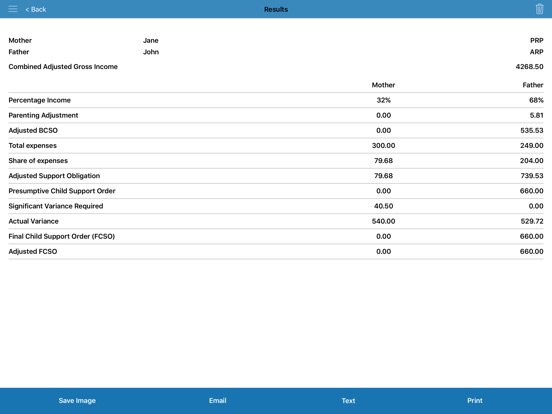552x414 pixels.
Task: Select the Actual Variance row label
Action: coord(33,221)
